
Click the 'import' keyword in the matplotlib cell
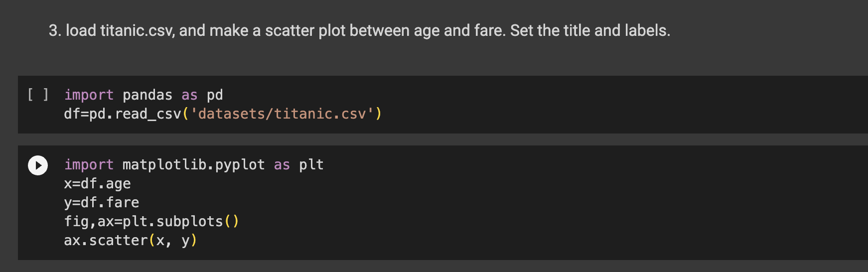(89, 165)
